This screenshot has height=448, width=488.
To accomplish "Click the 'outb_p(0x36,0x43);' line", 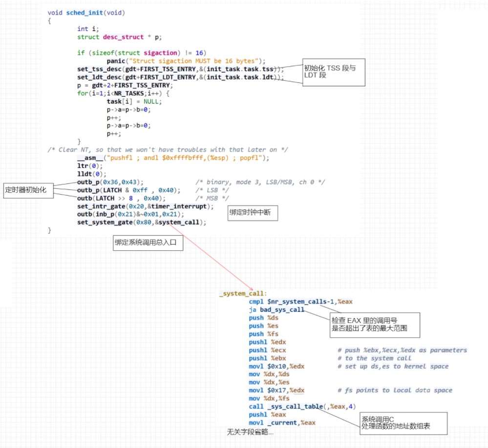I will (110, 182).
